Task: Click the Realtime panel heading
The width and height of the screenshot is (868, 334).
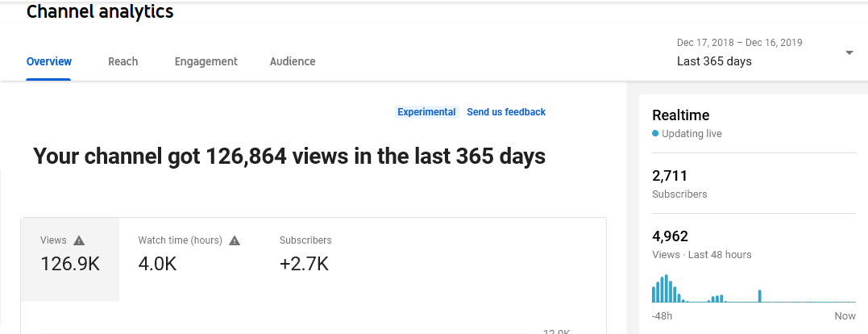Action: pos(680,115)
